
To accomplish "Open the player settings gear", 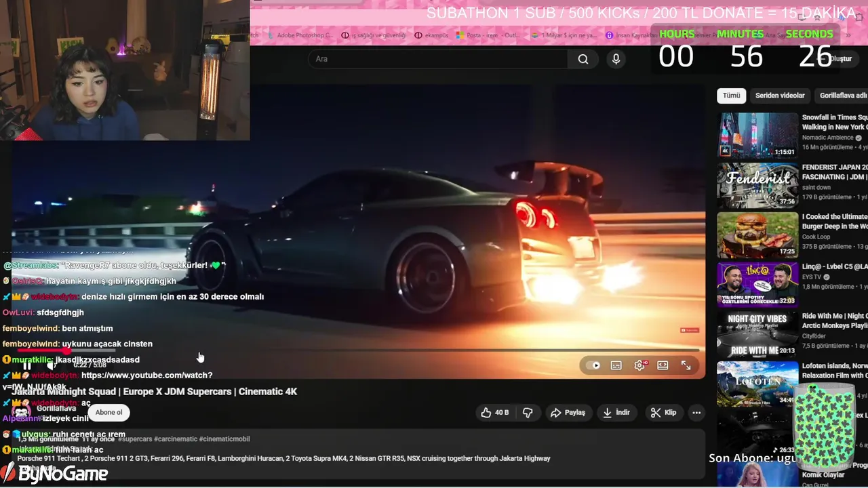I will [x=639, y=365].
